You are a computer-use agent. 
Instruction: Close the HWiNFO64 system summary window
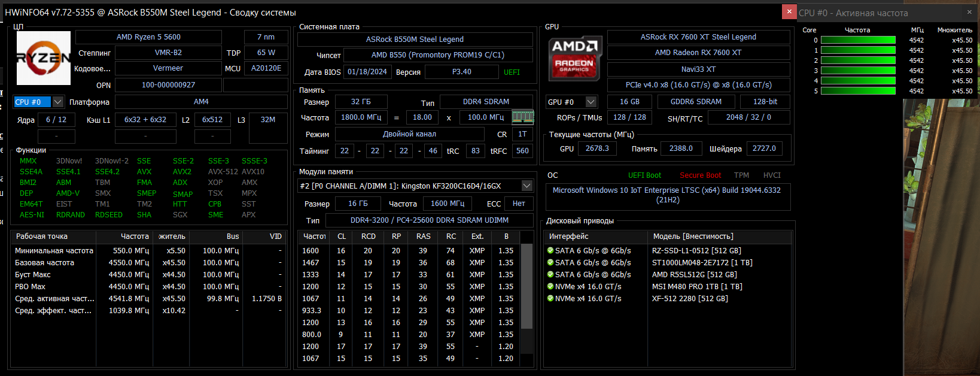(x=789, y=11)
